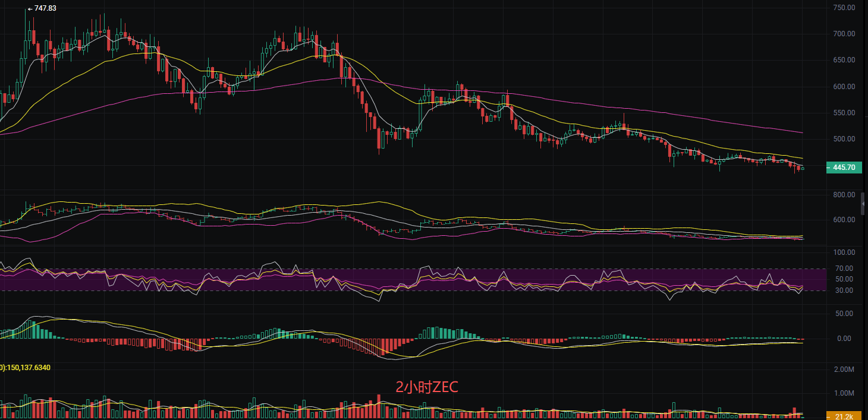Click the 747.83 high price marker
The height and width of the screenshot is (420, 868).
coord(42,8)
